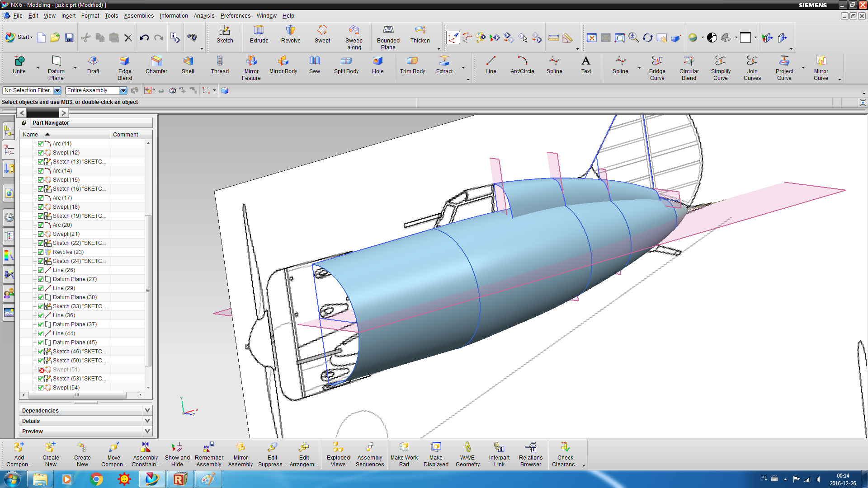
Task: Open the Entire Assembly scope dropdown
Action: click(123, 90)
